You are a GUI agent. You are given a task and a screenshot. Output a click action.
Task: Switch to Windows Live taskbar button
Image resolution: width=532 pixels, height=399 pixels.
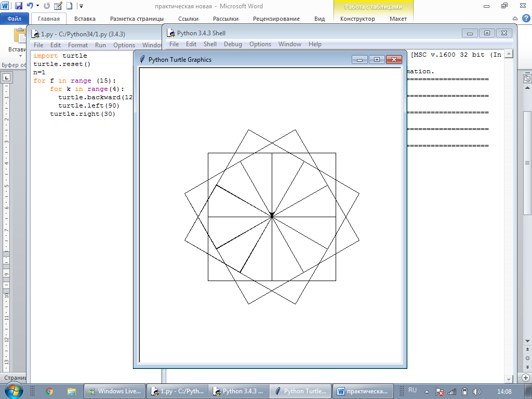[x=114, y=391]
